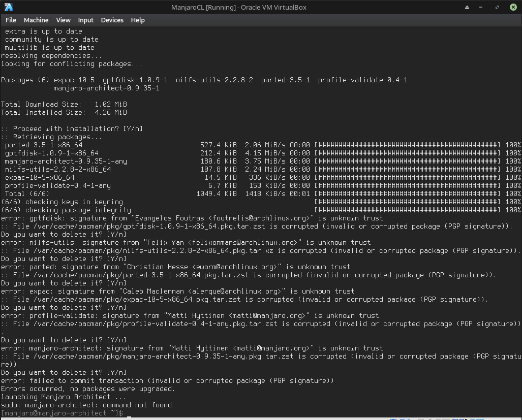
Task: Click the "180.6 KiB" size value
Action: [219, 161]
